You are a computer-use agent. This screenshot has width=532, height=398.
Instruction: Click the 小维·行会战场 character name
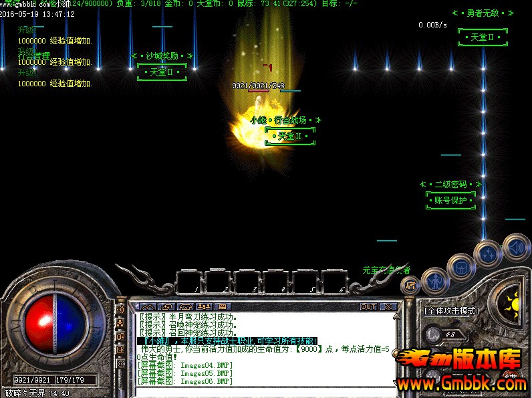[285, 120]
